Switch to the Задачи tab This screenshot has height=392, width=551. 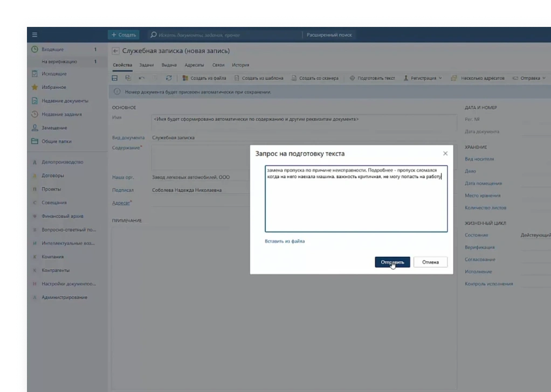coord(146,65)
